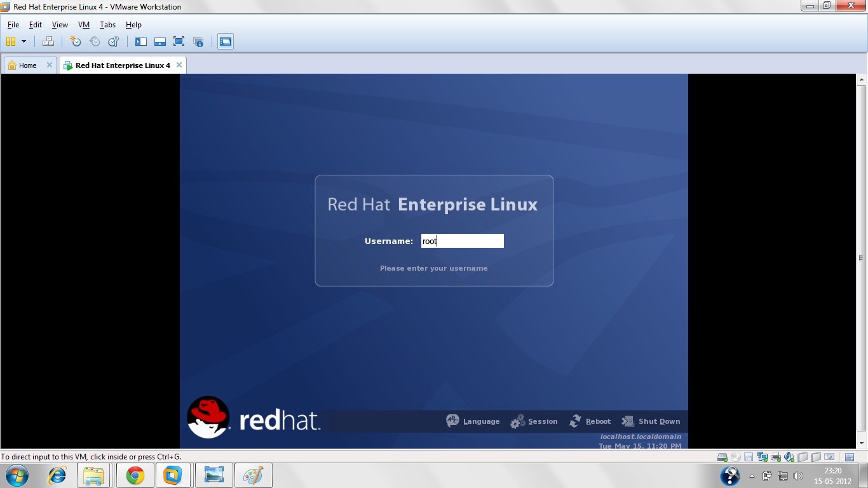
Task: Toggle the console view button
Action: click(225, 41)
